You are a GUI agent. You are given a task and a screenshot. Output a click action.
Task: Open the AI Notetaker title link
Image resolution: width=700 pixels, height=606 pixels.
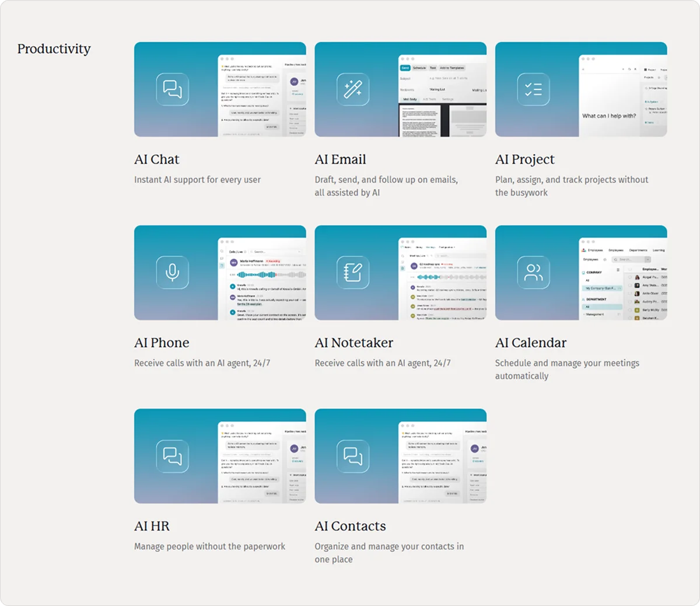(x=354, y=343)
